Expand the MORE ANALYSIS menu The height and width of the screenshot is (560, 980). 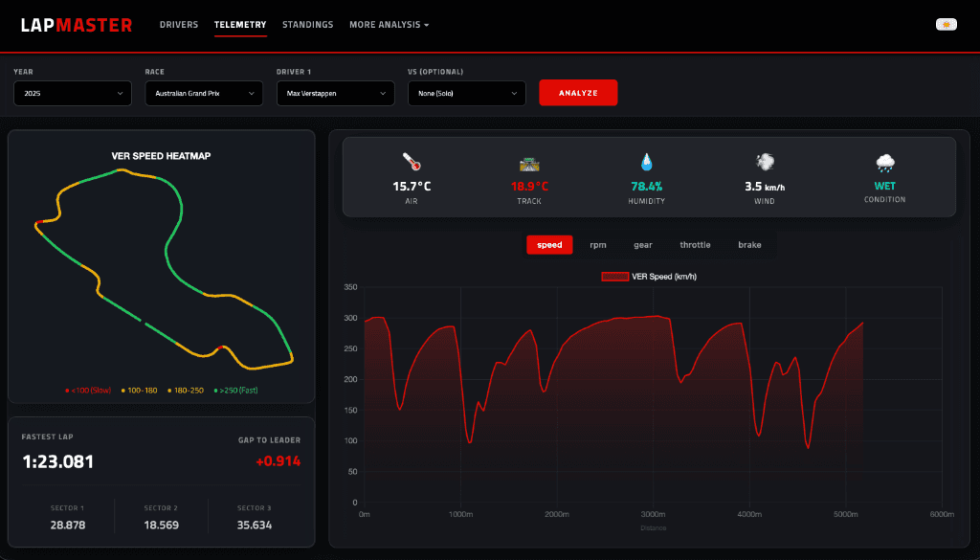[x=390, y=25]
